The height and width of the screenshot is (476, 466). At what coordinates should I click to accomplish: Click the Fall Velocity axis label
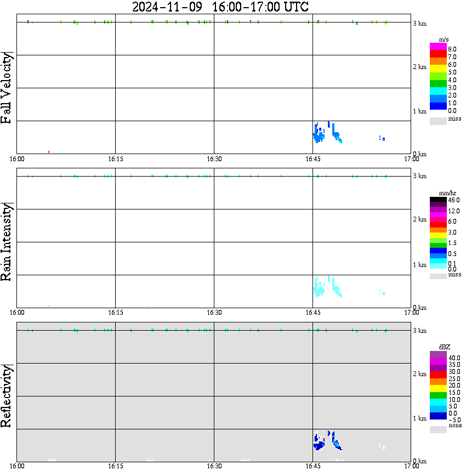(x=7, y=88)
